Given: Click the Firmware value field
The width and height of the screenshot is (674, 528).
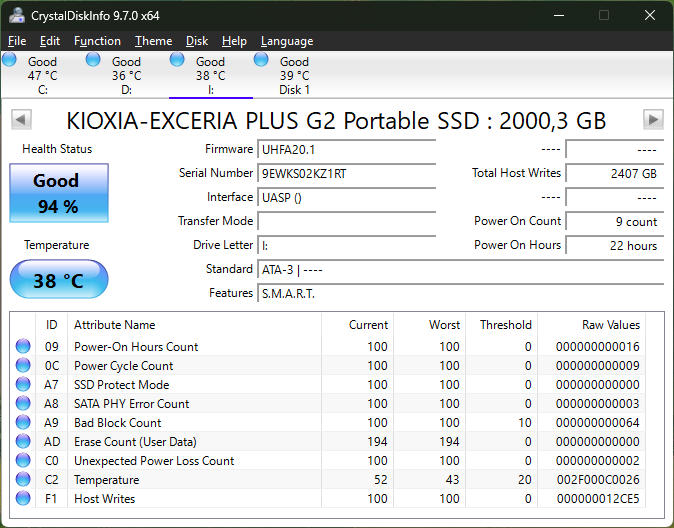Looking at the screenshot, I should coord(346,149).
